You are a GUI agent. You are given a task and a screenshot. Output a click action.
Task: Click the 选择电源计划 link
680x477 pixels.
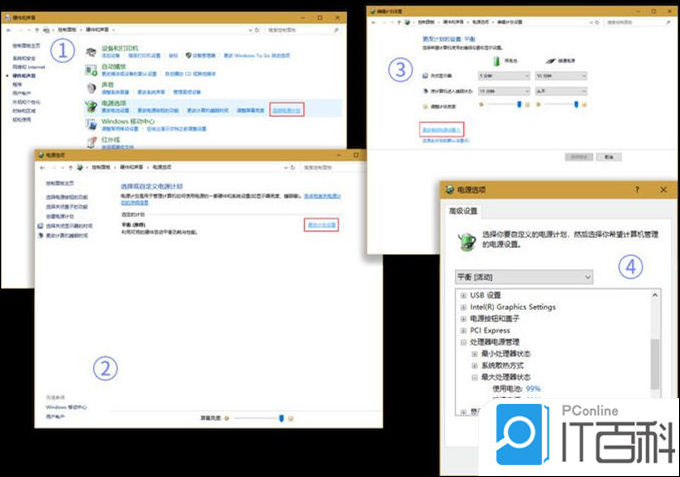(286, 110)
